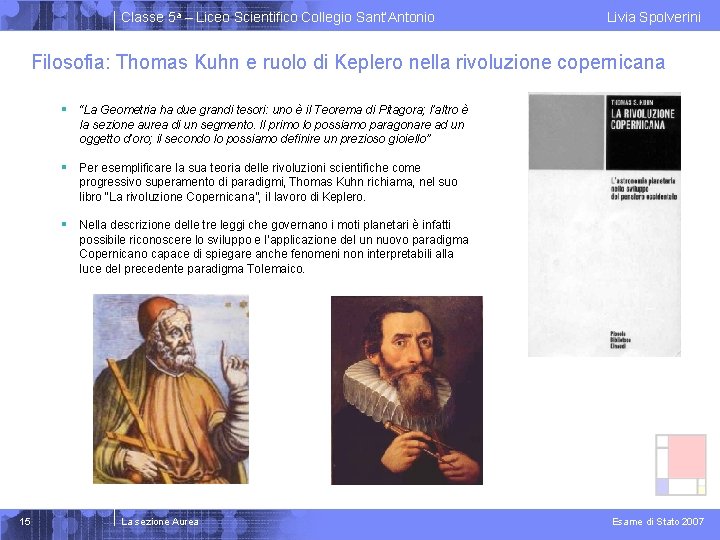Click the italic quote beginning 'La Geometria ha due grandi tesori'
The image size is (720, 540).
click(x=274, y=124)
